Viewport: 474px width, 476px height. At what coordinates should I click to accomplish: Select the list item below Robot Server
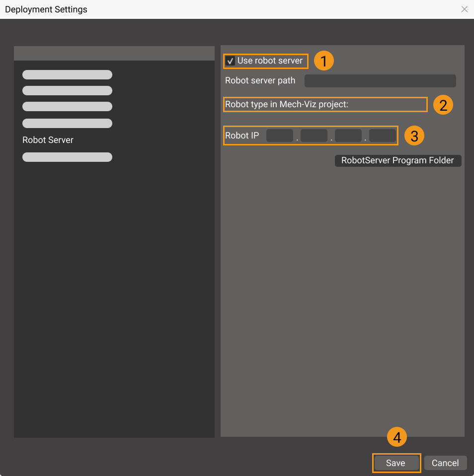pos(67,157)
